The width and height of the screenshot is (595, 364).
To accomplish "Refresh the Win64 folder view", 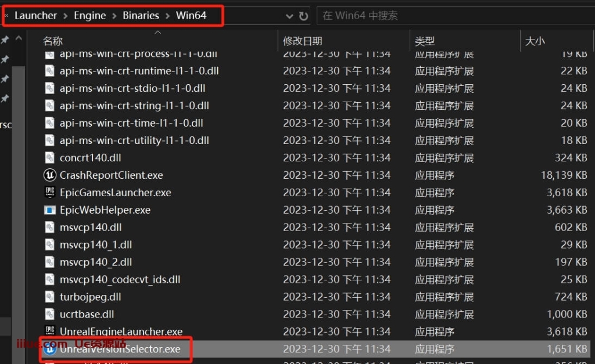I will 303,16.
